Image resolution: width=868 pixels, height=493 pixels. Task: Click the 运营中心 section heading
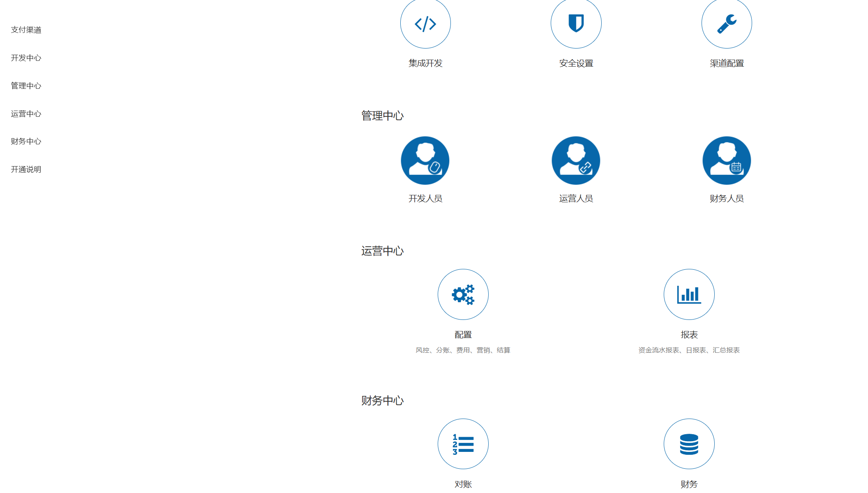[382, 250]
